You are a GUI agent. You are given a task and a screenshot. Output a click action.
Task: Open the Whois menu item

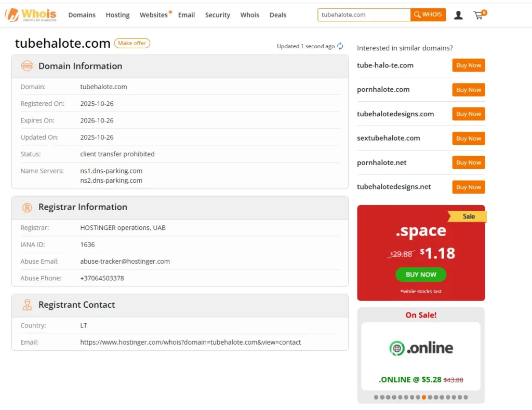(x=250, y=15)
